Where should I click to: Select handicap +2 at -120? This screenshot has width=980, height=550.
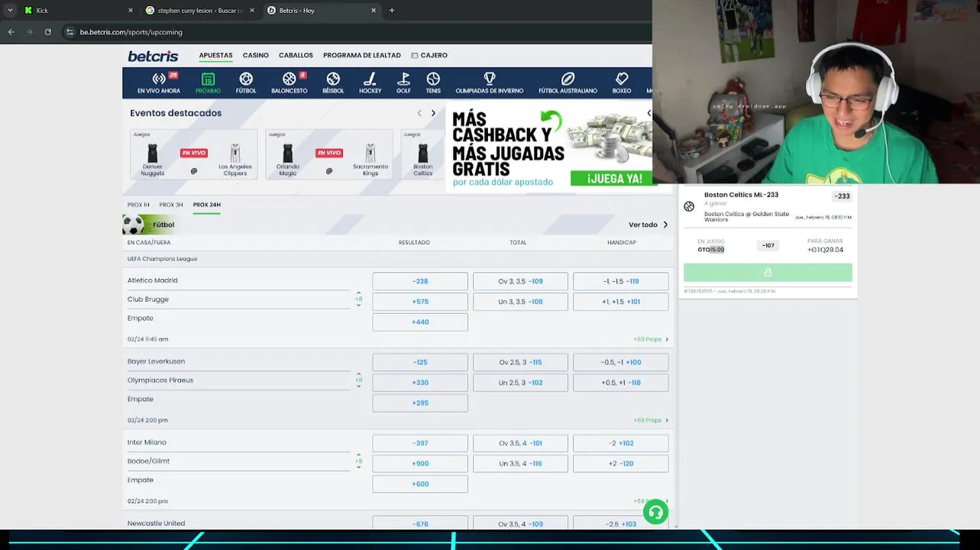click(x=621, y=464)
